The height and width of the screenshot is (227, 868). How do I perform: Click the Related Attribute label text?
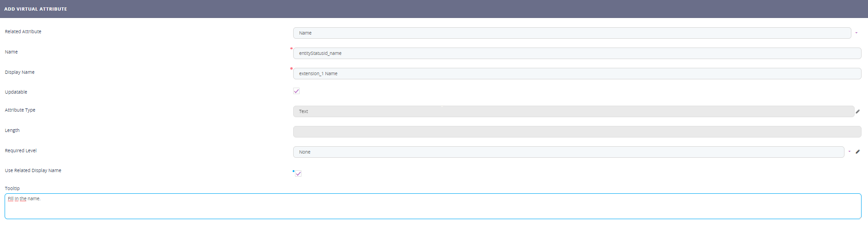pyautogui.click(x=23, y=32)
